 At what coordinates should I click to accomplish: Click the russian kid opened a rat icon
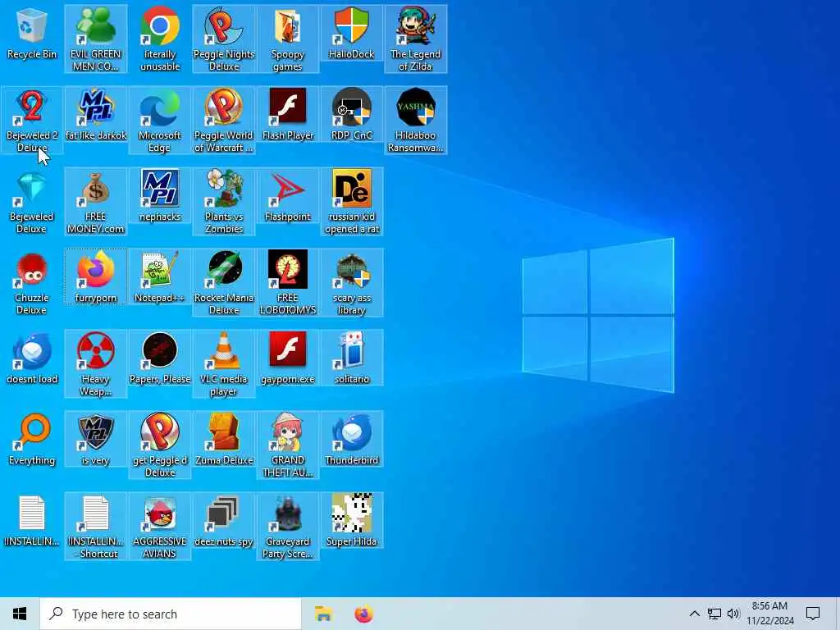pyautogui.click(x=352, y=202)
